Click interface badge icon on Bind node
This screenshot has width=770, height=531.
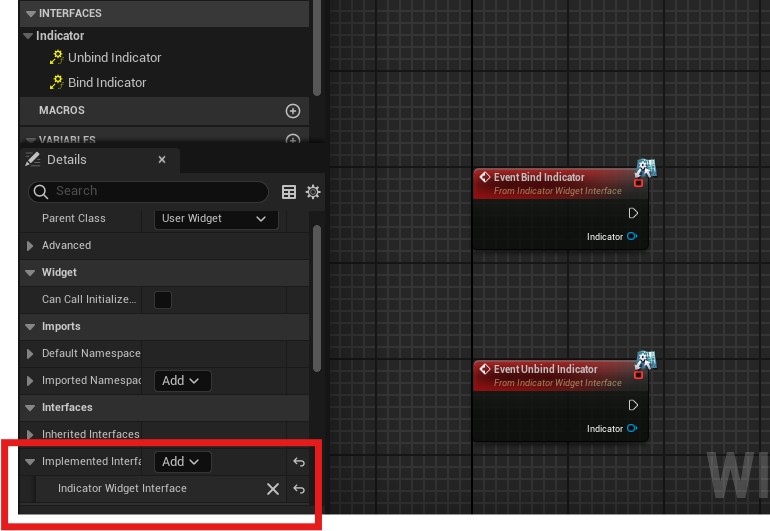[645, 168]
